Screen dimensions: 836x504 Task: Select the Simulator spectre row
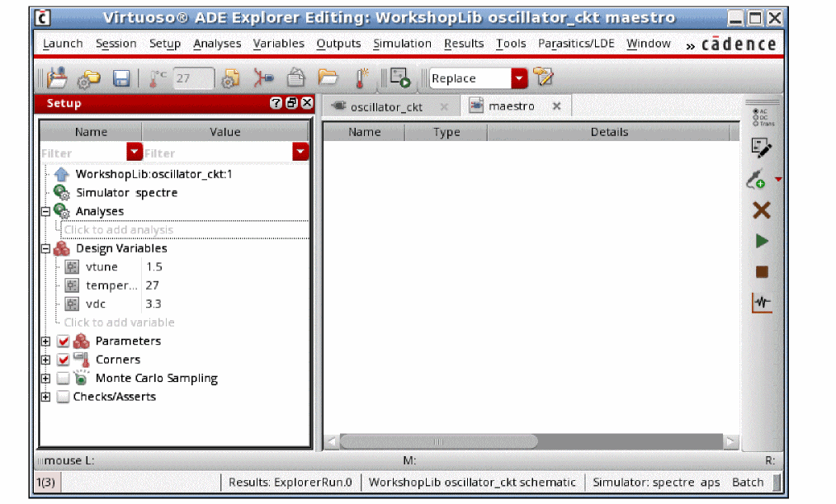[x=126, y=192]
